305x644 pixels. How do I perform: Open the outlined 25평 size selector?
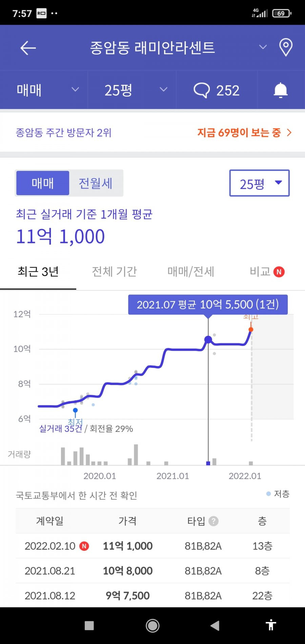tap(260, 183)
